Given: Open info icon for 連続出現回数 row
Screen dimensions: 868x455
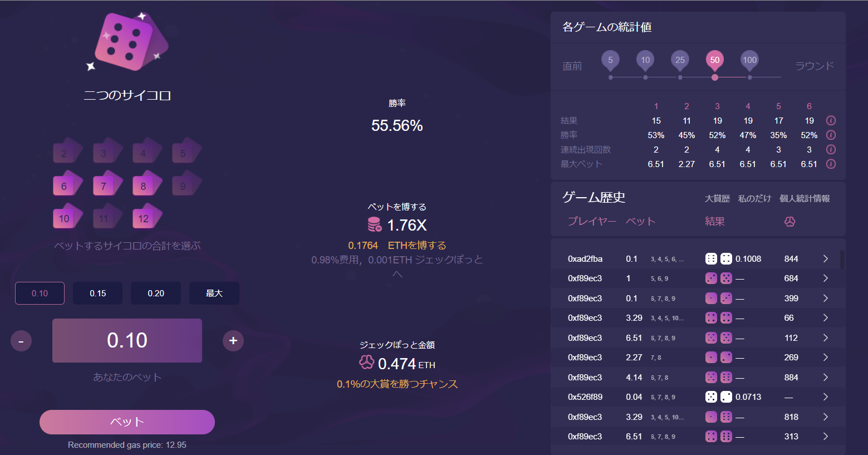Looking at the screenshot, I should 831,149.
